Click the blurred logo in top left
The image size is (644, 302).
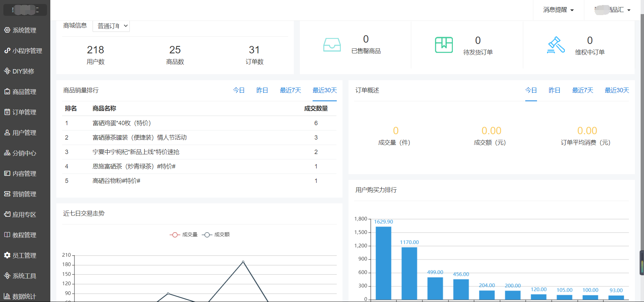coord(25,10)
